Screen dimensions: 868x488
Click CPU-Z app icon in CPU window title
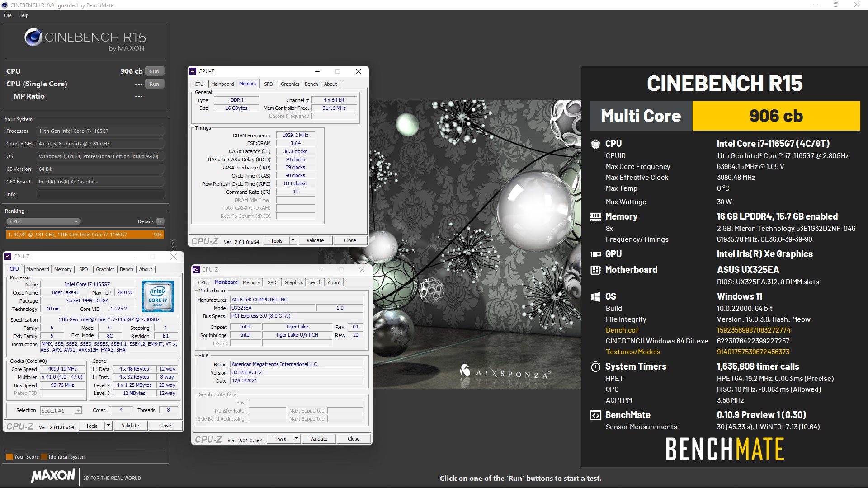pyautogui.click(x=8, y=257)
